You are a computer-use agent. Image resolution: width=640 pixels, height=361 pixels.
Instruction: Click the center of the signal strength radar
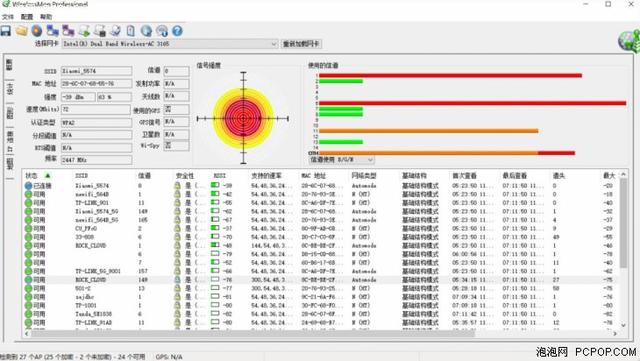pyautogui.click(x=243, y=118)
